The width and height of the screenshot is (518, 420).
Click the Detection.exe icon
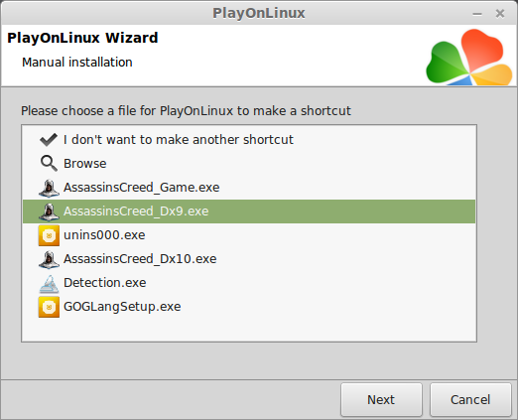[x=49, y=283]
